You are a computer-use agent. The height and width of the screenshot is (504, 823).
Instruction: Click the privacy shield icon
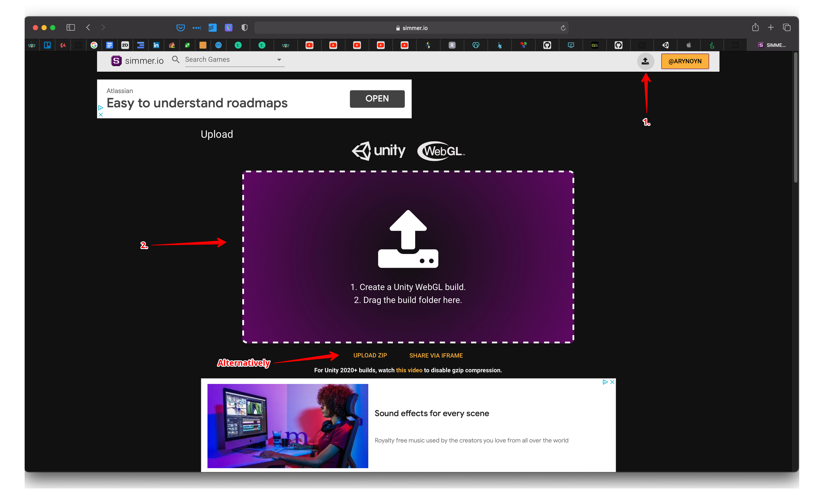[x=244, y=28]
